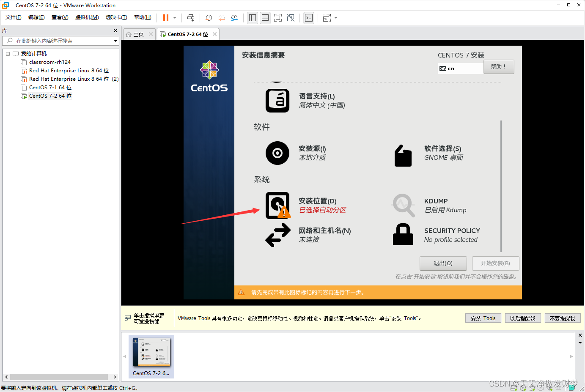Click the GNOME 桌面 text
The height and width of the screenshot is (392, 585).
[x=444, y=158]
